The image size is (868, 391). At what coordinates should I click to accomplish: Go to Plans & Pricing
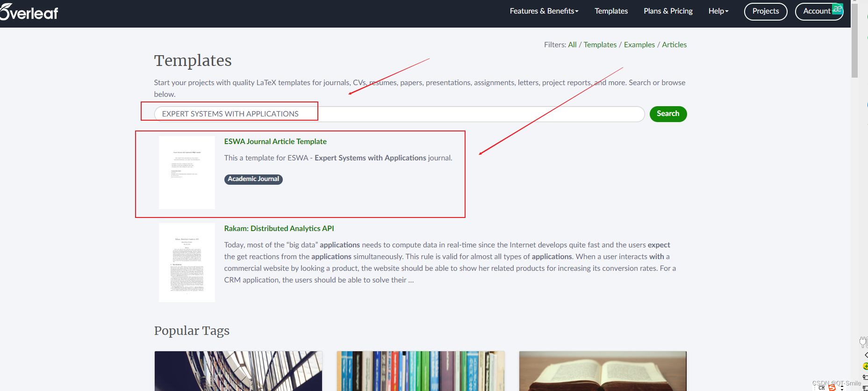click(668, 11)
